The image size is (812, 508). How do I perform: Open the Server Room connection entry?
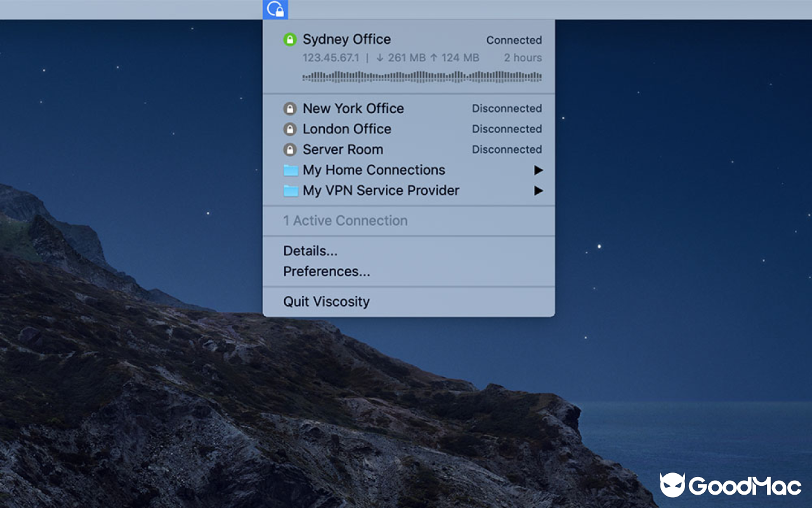[x=343, y=149]
